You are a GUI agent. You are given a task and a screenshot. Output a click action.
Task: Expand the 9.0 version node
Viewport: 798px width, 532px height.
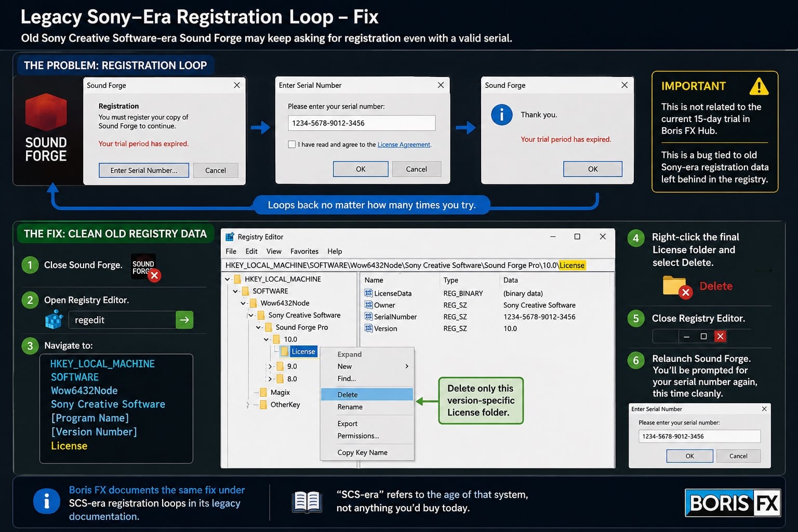pos(270,366)
